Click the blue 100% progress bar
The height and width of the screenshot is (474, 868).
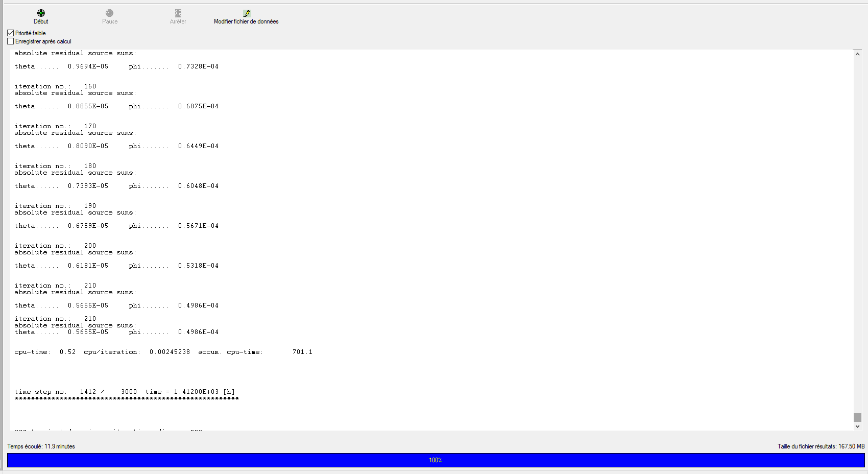[434, 460]
